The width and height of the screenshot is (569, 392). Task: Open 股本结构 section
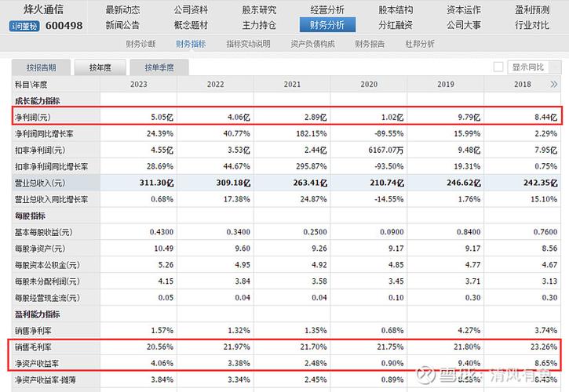(396, 9)
